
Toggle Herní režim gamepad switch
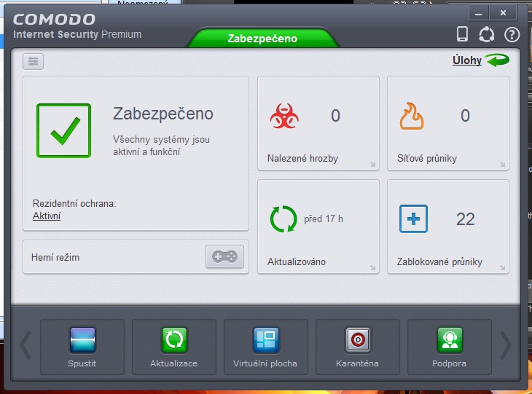224,256
